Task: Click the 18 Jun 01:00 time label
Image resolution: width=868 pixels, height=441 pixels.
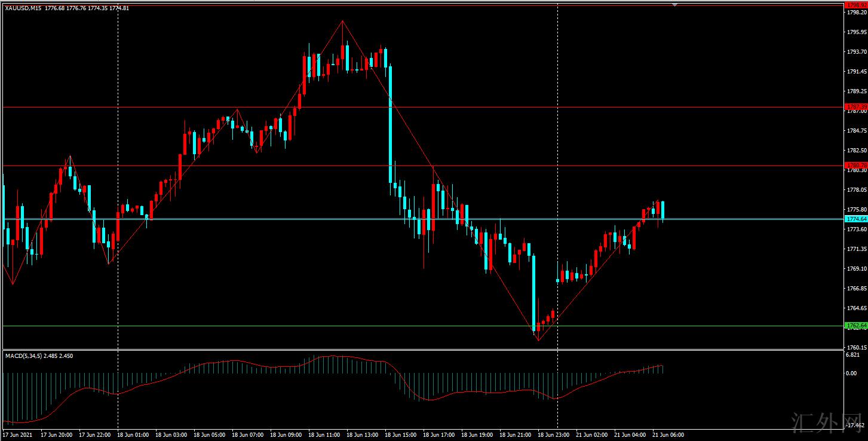Action: pos(134,435)
